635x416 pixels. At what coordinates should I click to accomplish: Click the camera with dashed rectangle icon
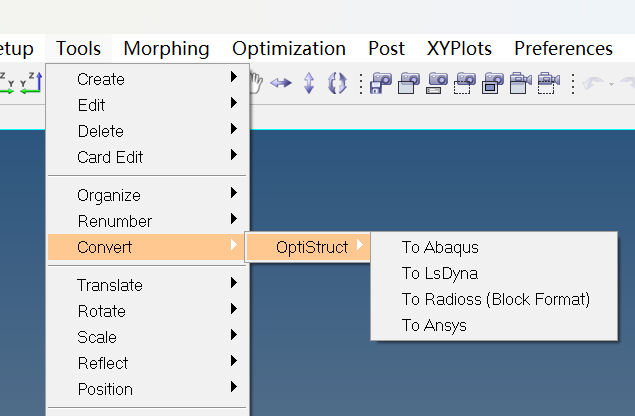[x=465, y=83]
